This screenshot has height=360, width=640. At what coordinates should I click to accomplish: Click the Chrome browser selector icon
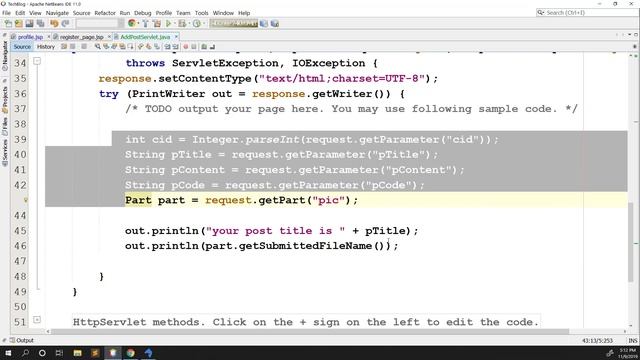[131, 24]
